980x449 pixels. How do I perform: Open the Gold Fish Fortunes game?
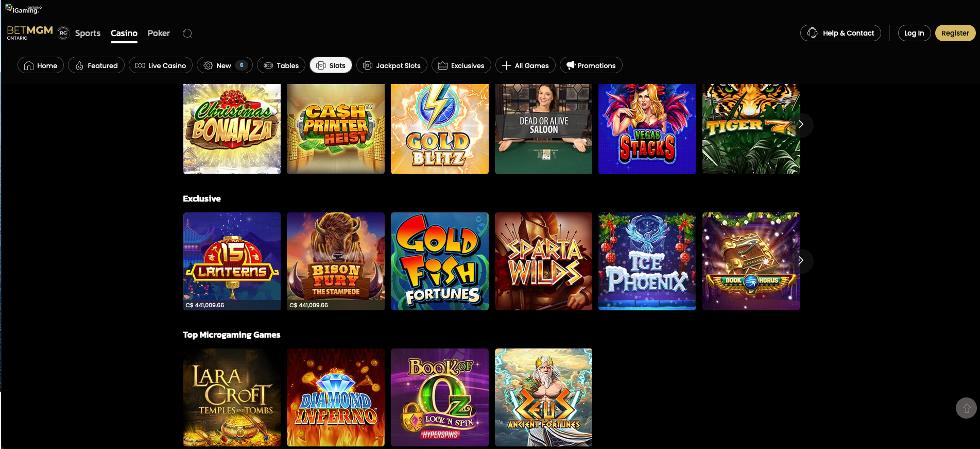(440, 261)
